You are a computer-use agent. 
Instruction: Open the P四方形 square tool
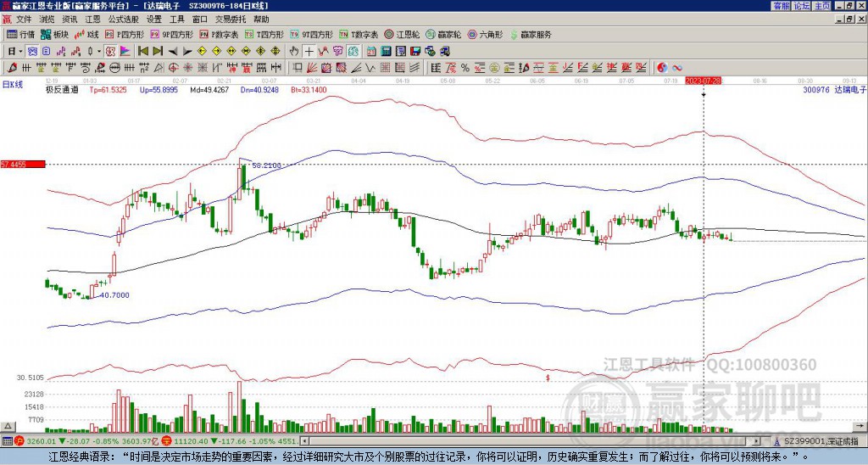coord(125,34)
